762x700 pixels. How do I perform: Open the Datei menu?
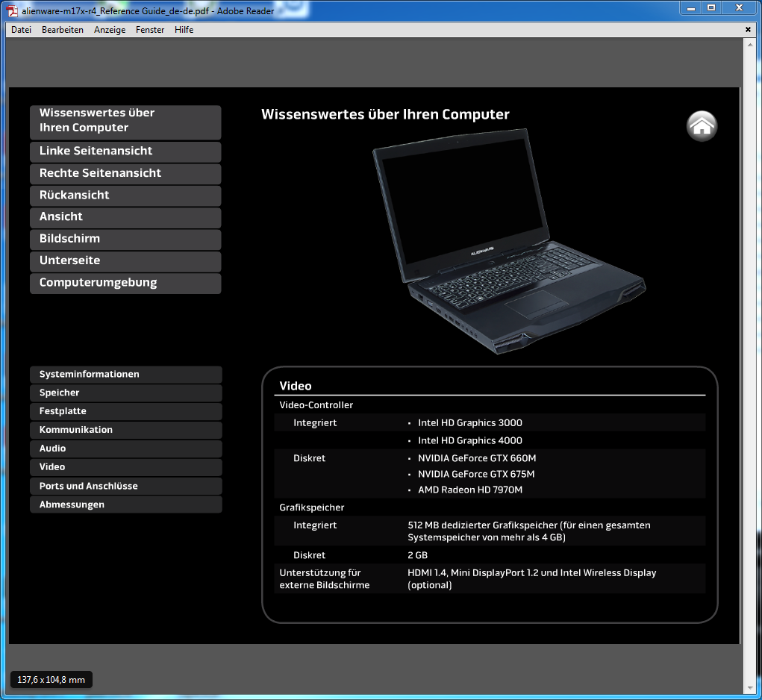click(22, 30)
